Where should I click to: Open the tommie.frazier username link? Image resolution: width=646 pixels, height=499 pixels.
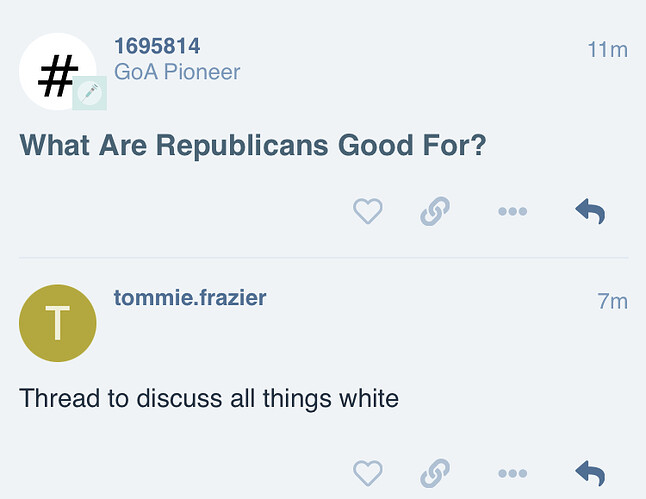pos(190,297)
